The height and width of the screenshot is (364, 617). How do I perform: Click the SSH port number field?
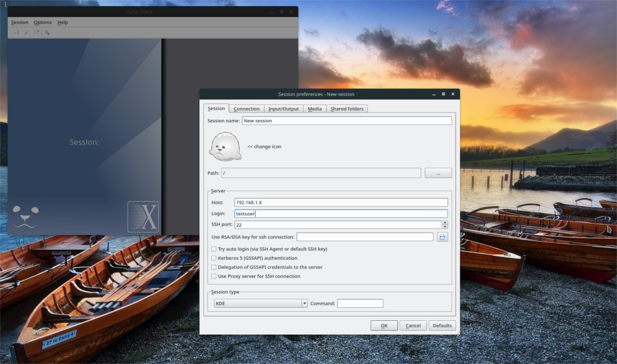(x=338, y=225)
